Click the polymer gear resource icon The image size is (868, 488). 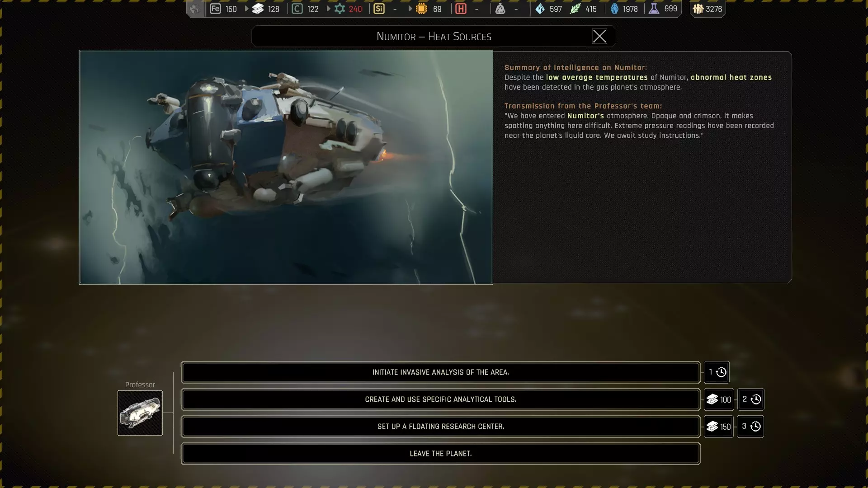[340, 9]
